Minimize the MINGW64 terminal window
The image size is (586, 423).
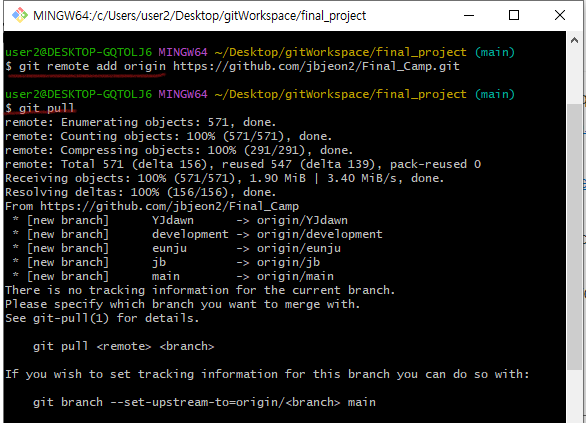coord(469,15)
